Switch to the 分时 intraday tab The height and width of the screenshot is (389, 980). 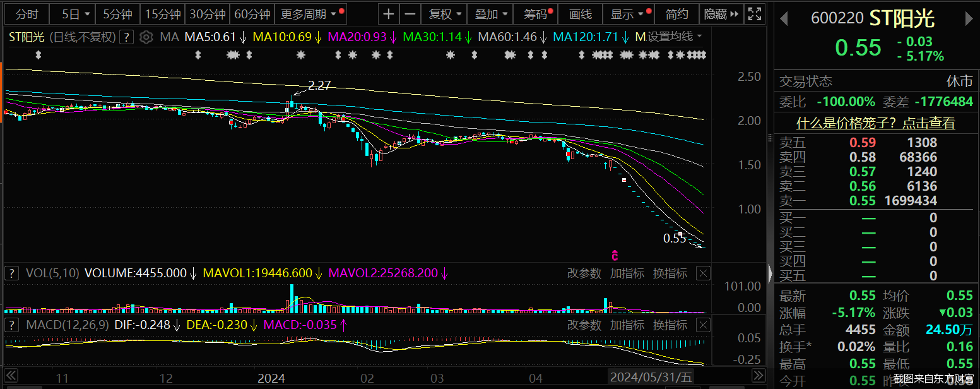pyautogui.click(x=27, y=14)
